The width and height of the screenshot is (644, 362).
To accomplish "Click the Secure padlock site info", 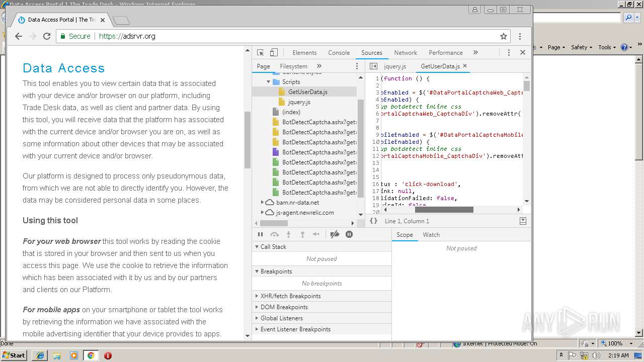I will [75, 36].
